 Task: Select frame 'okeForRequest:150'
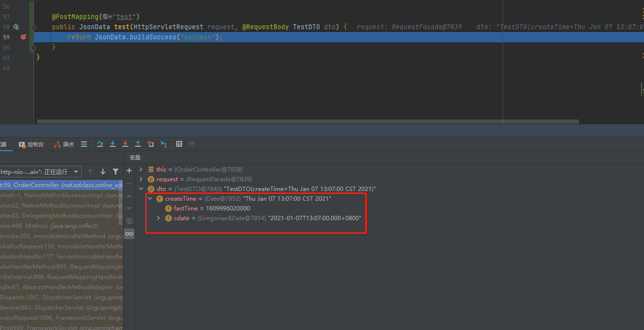[61, 246]
